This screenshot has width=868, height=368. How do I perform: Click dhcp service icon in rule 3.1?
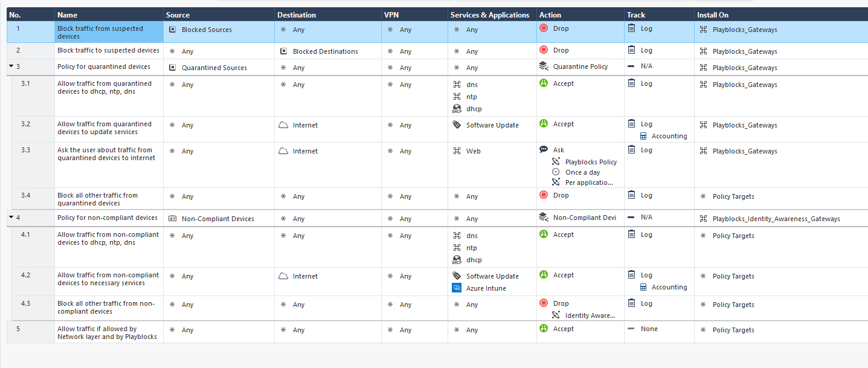click(457, 109)
